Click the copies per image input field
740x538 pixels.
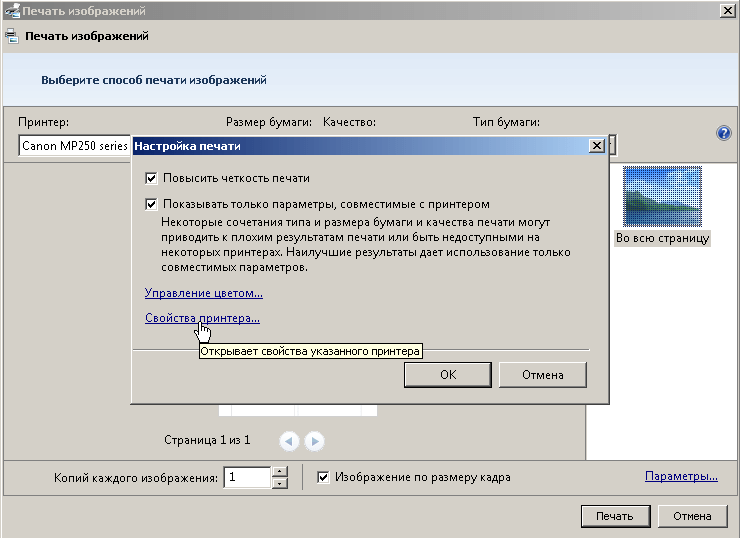point(246,478)
